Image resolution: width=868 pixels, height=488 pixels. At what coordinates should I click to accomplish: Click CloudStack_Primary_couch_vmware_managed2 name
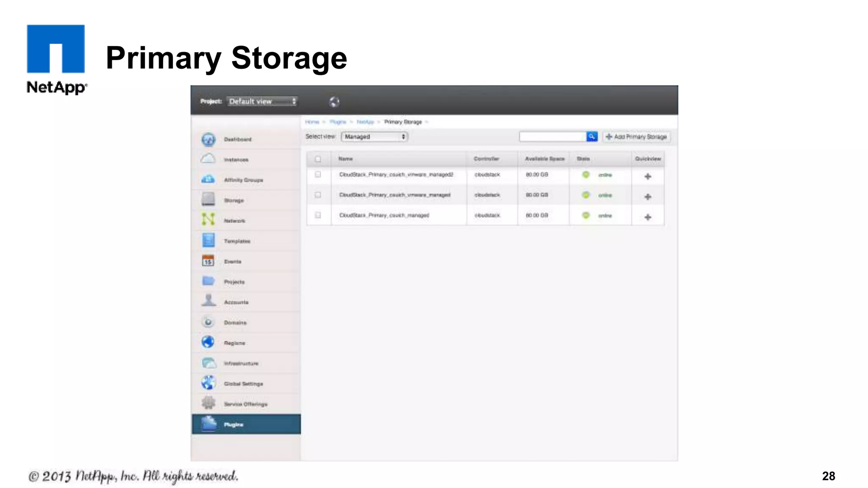coord(396,175)
